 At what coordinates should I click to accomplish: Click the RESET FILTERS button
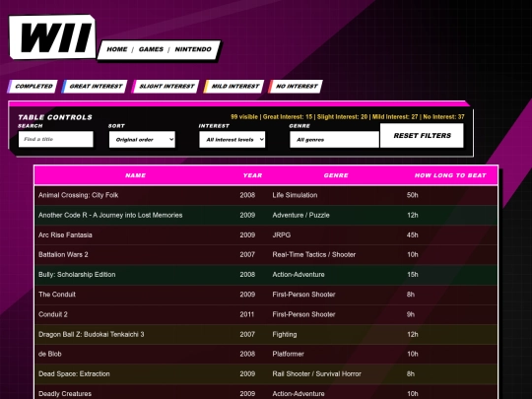(x=422, y=135)
